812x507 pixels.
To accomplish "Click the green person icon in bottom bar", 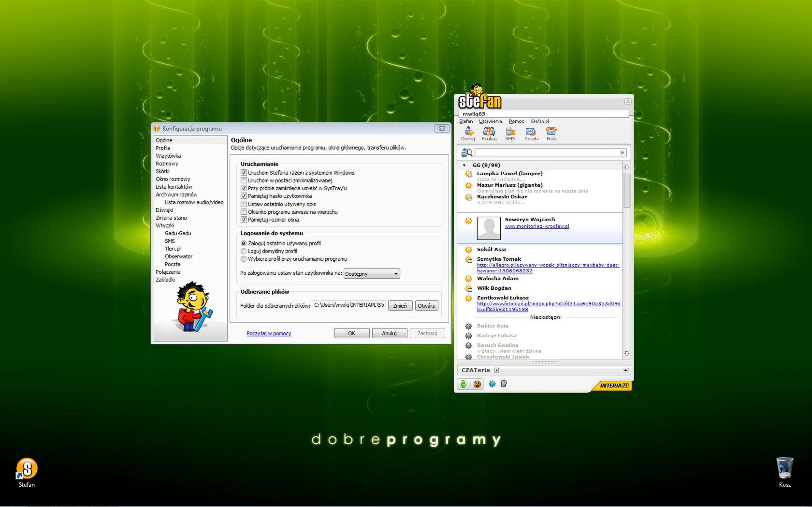I will coord(463,384).
